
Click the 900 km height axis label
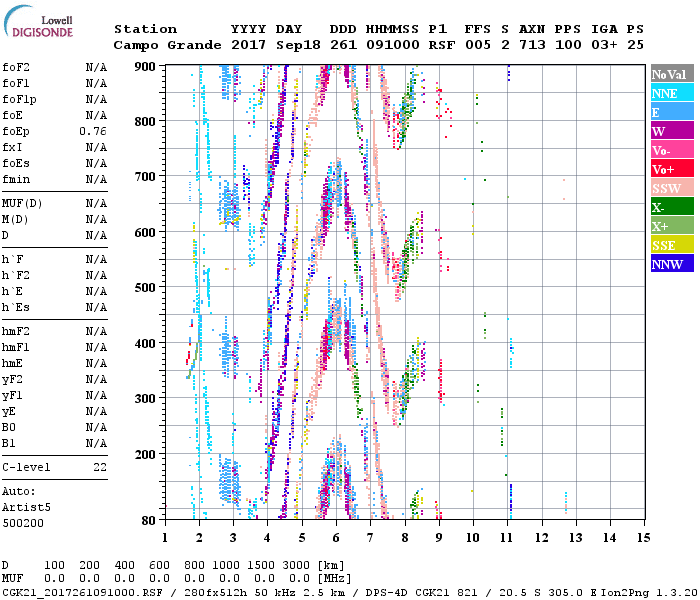(x=145, y=66)
